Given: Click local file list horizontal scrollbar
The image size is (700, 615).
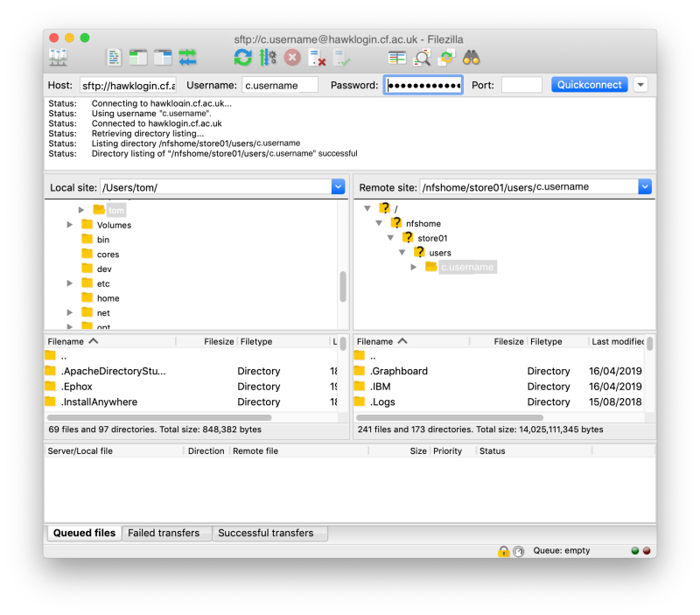Looking at the screenshot, I should coord(159,418).
